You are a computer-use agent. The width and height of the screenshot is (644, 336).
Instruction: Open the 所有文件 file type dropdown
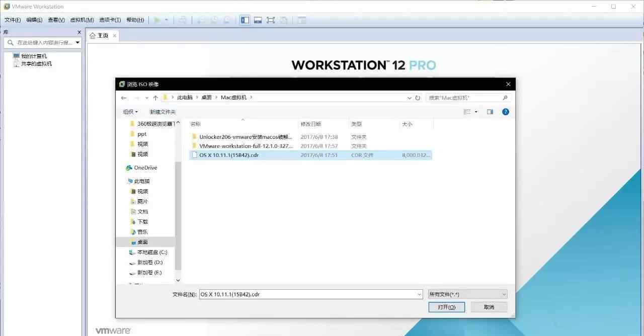click(x=467, y=294)
